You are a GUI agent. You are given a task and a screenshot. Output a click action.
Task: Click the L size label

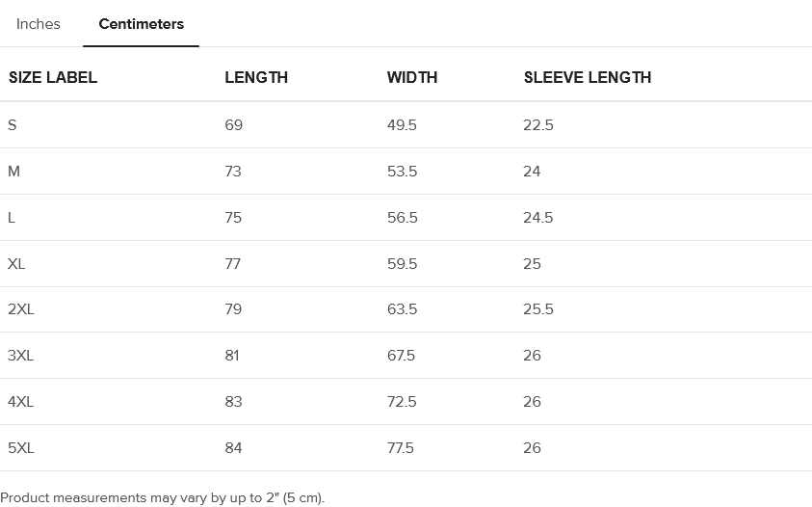[12, 218]
